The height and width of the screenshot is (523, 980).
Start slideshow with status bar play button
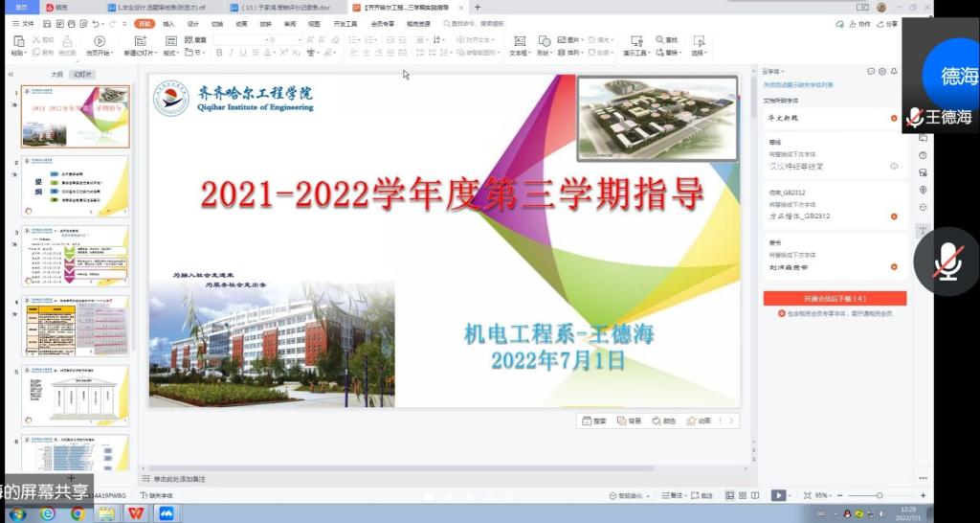click(x=779, y=495)
